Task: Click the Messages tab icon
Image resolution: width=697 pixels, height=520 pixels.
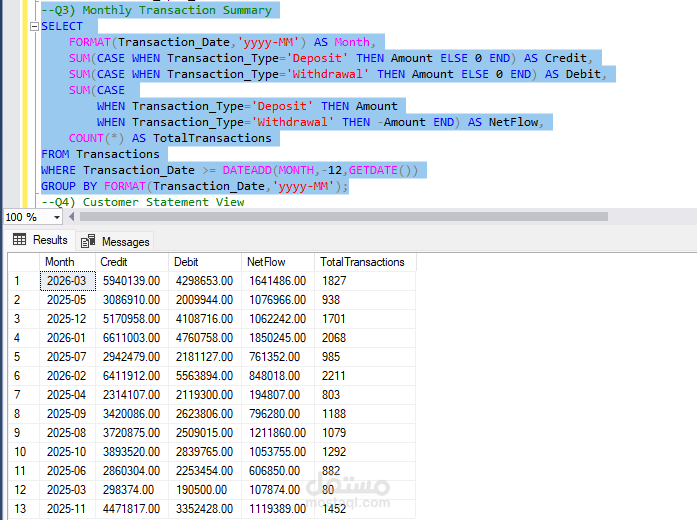Action: [88, 241]
